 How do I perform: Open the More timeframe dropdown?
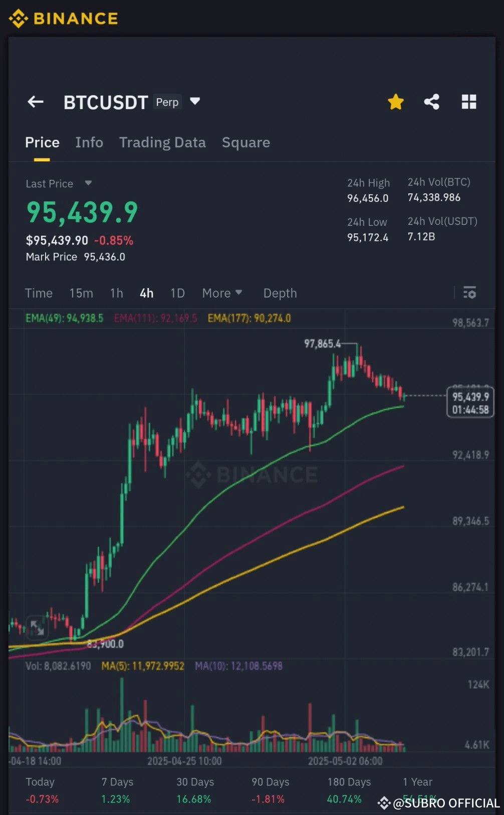222,293
